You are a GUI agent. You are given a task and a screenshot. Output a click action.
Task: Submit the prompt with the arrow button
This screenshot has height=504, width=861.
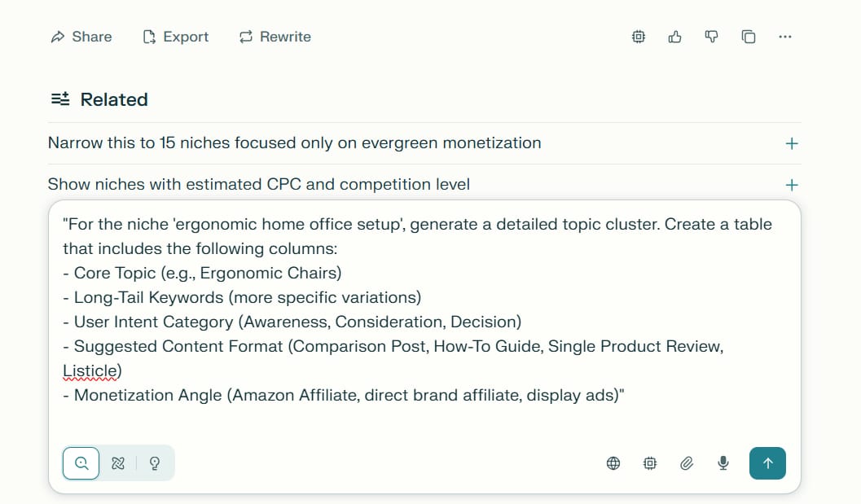767,463
